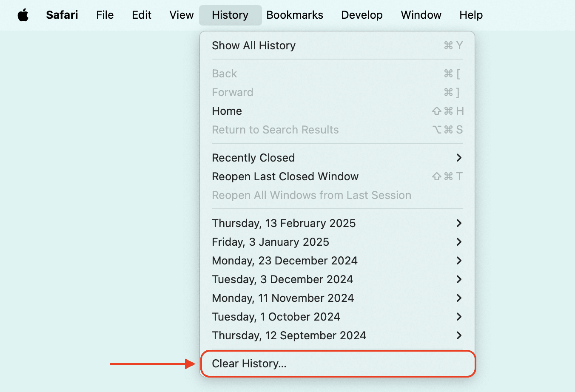Open the Apple menu
The width and height of the screenshot is (575, 392).
[23, 15]
